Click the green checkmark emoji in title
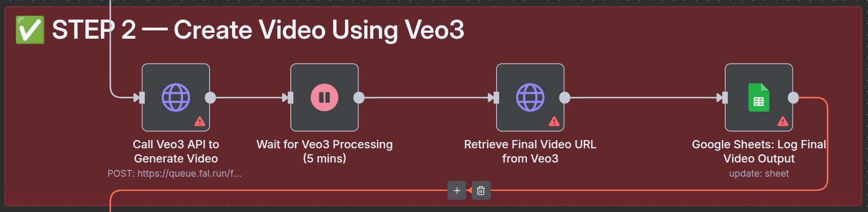The image size is (868, 212). coord(30,30)
